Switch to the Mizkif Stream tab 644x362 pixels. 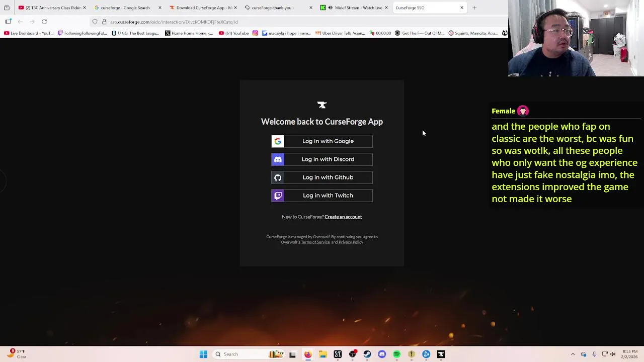[354, 8]
